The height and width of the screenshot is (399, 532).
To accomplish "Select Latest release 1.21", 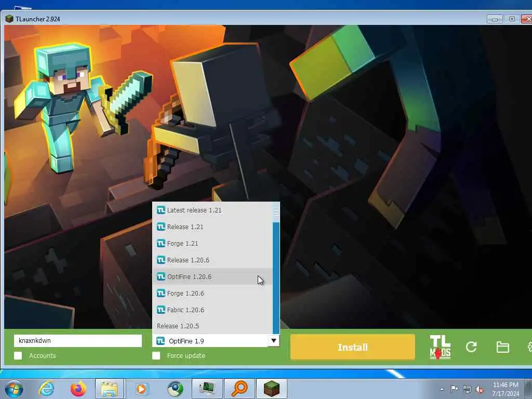I will (x=212, y=210).
